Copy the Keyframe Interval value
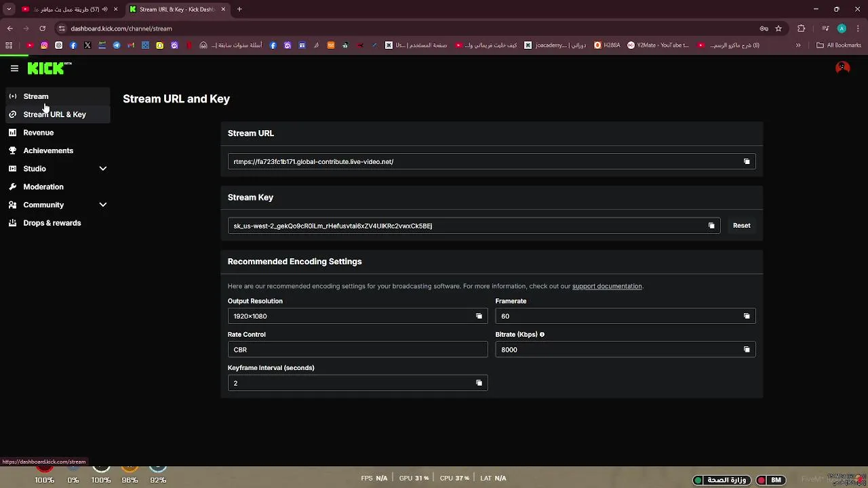Screen dimensions: 868x488 coord(479,383)
